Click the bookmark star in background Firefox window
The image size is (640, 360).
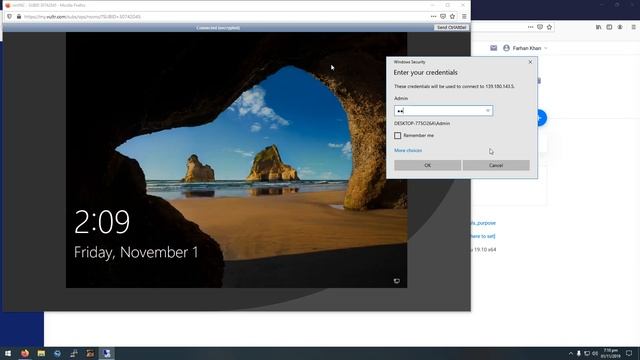[x=549, y=27]
